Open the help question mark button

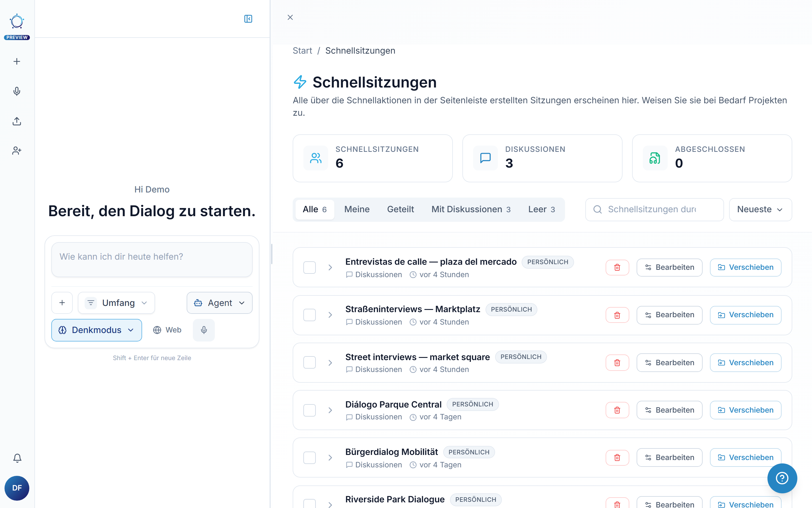(x=782, y=478)
